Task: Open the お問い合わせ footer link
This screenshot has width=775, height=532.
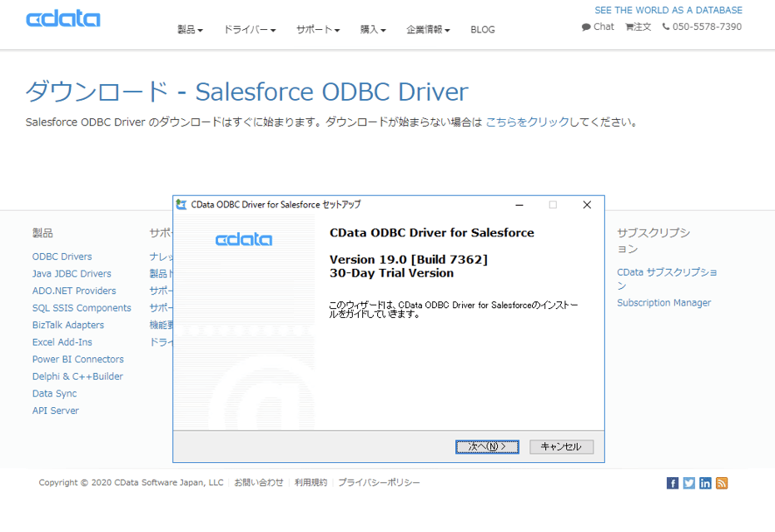Action: coord(259,483)
